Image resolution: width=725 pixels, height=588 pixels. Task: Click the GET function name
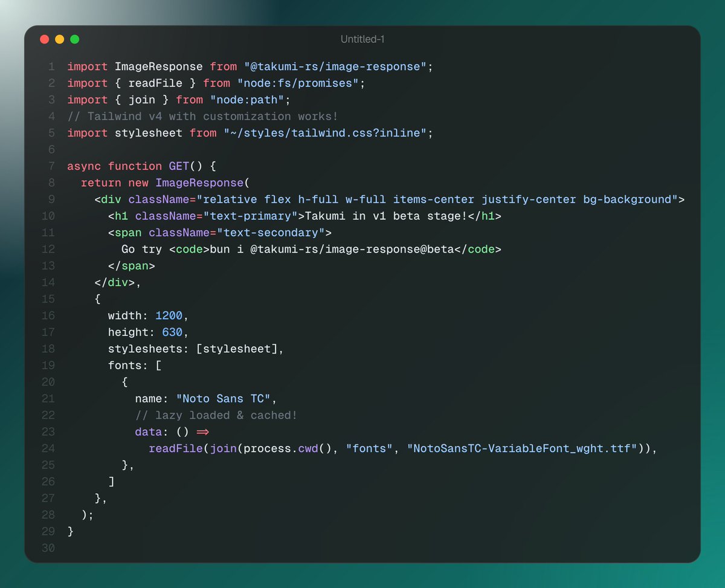tap(179, 166)
